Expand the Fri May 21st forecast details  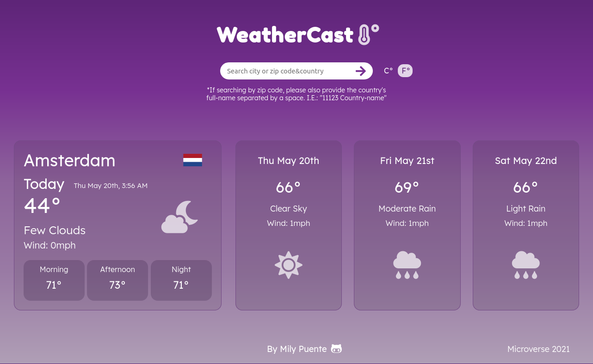pos(407,225)
